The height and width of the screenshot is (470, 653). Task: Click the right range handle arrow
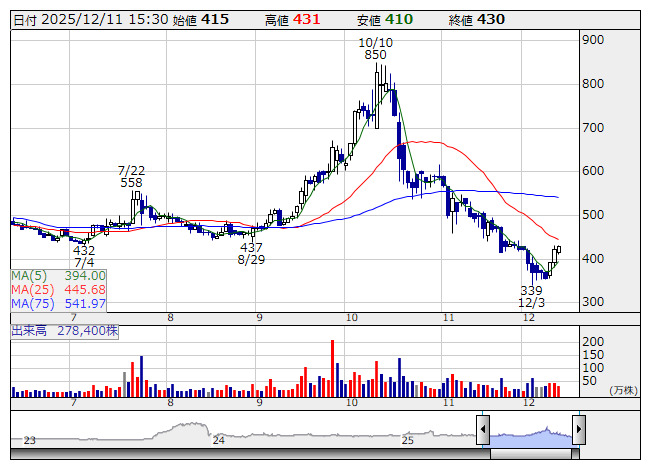point(579,429)
